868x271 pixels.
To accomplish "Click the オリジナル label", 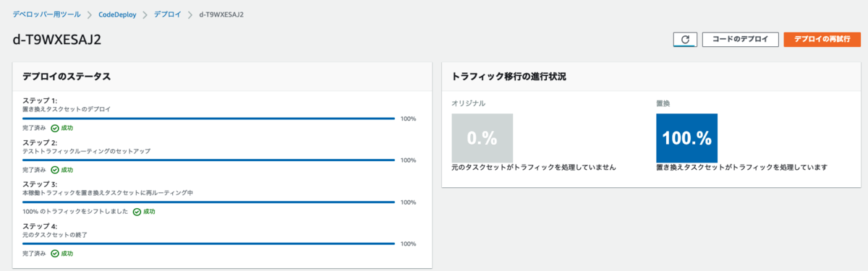I will coord(469,103).
